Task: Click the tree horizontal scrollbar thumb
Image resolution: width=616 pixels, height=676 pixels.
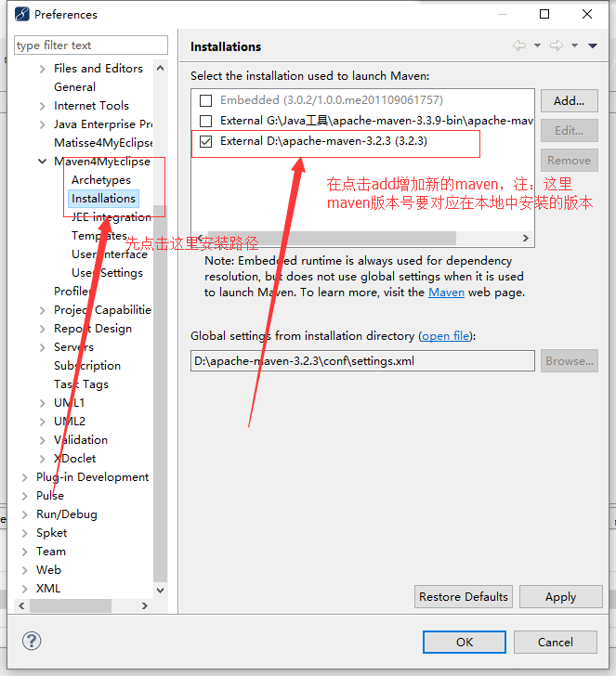Action: point(71,605)
